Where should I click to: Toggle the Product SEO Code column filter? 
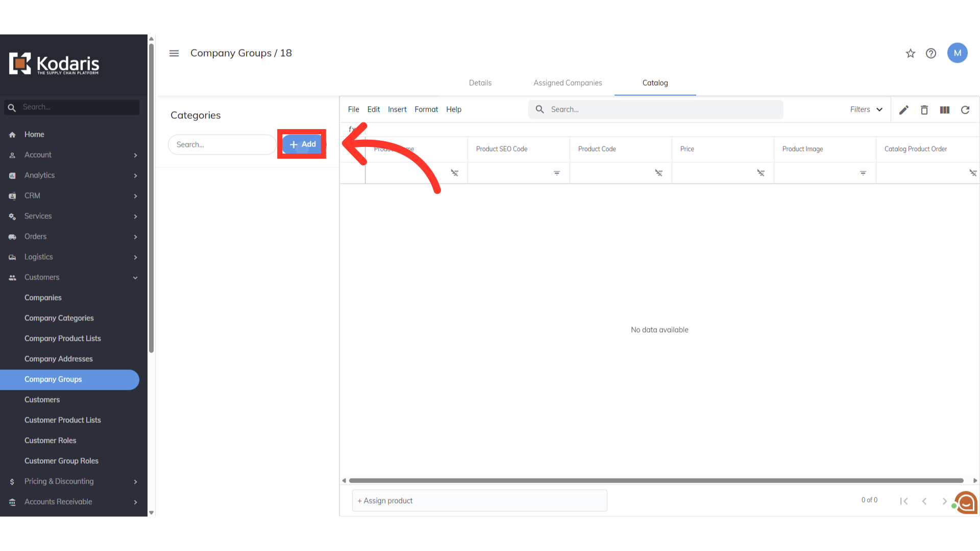coord(556,173)
